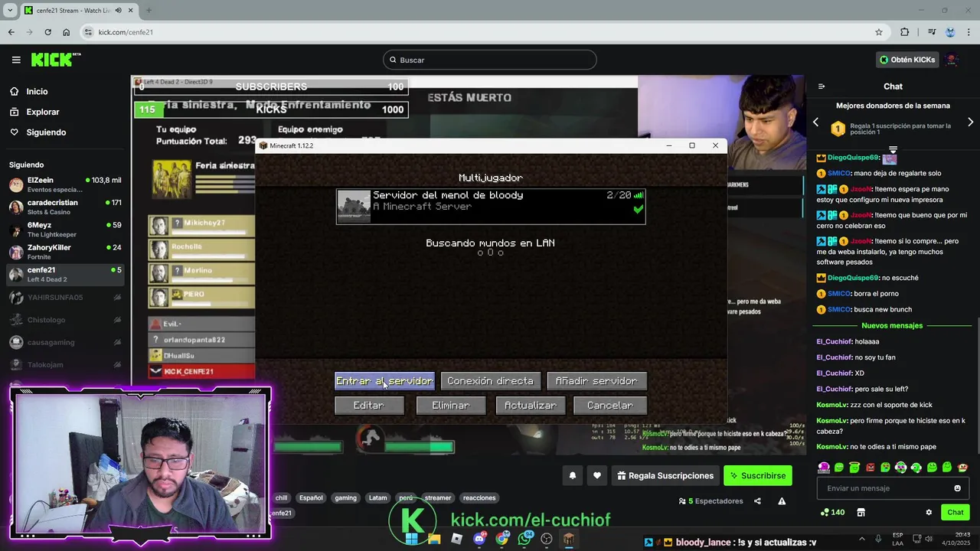Screen dimensions: 980x551
Task: Open the chat settings gear
Action: 929,513
